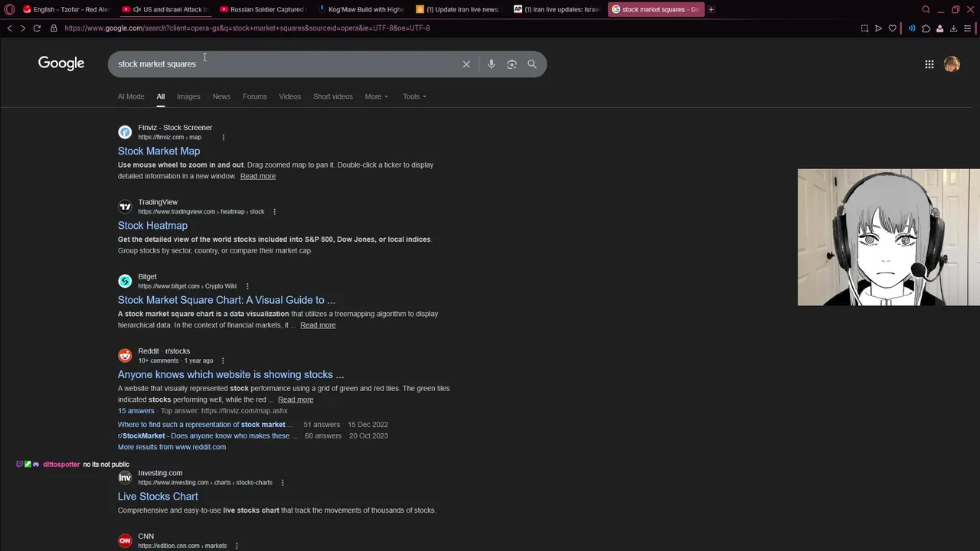Reload the current page
The height and width of the screenshot is (551, 980).
tap(37, 28)
